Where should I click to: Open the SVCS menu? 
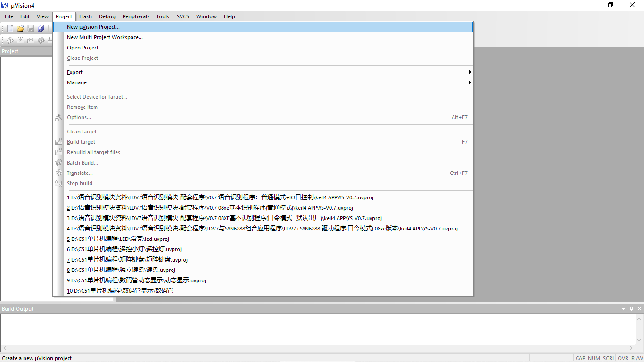pos(183,16)
